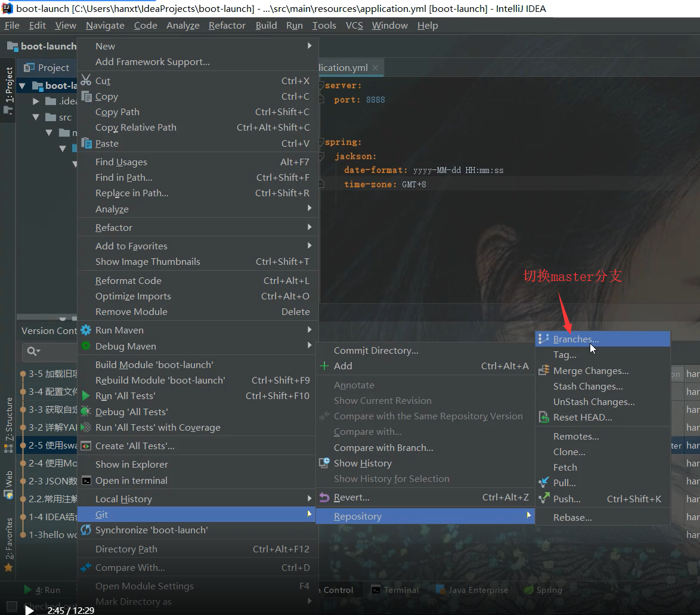Open the VCS menu
The image size is (700, 615).
coord(354,26)
